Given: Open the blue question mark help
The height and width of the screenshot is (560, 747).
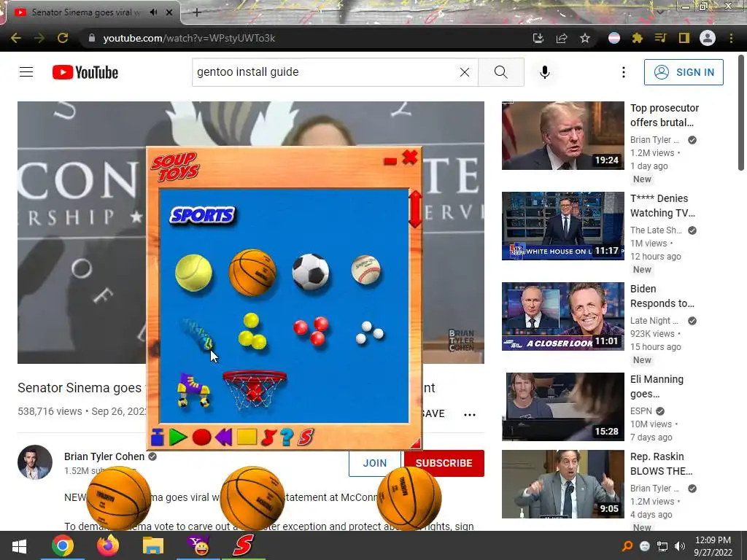Looking at the screenshot, I should [287, 437].
